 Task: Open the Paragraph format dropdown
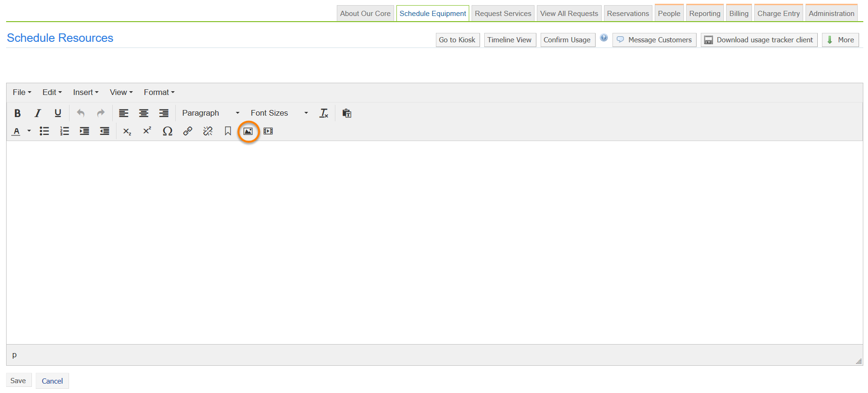click(x=210, y=113)
